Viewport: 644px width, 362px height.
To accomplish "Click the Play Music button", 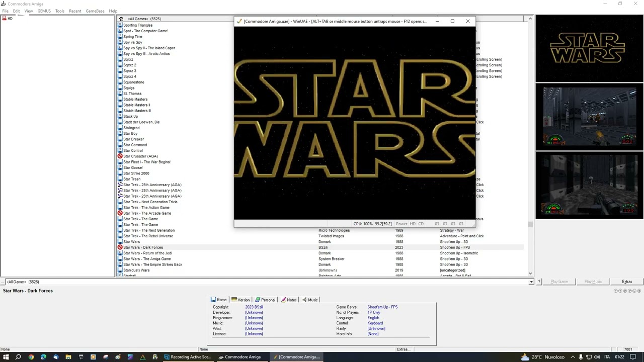I will point(593,282).
